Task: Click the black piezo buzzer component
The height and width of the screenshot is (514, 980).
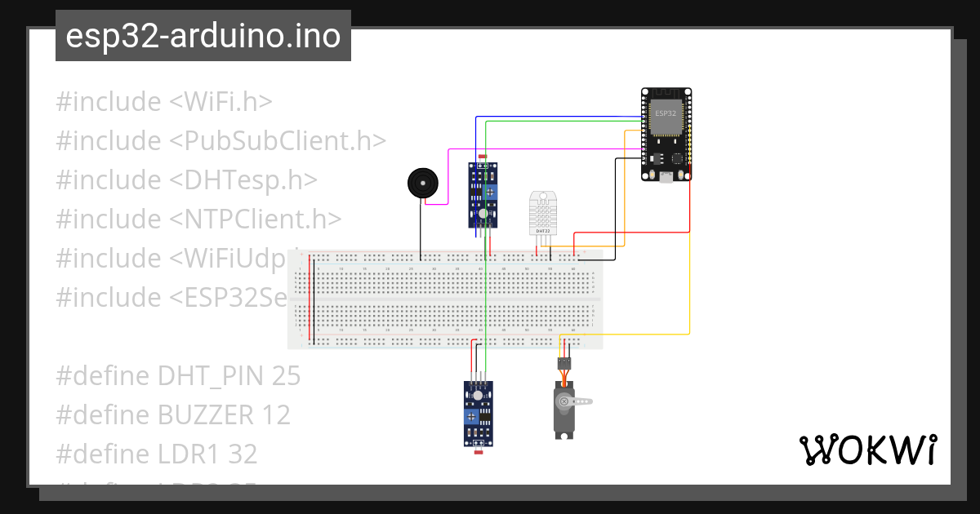Action: click(x=422, y=184)
